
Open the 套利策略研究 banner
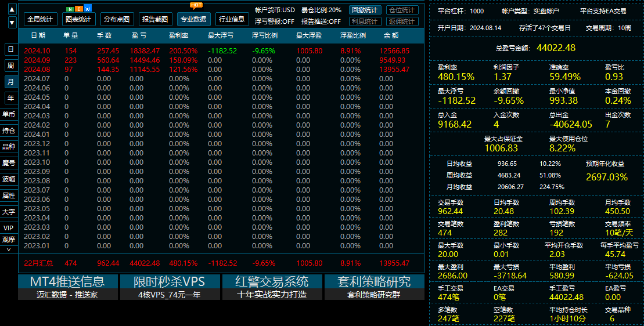[x=374, y=287]
